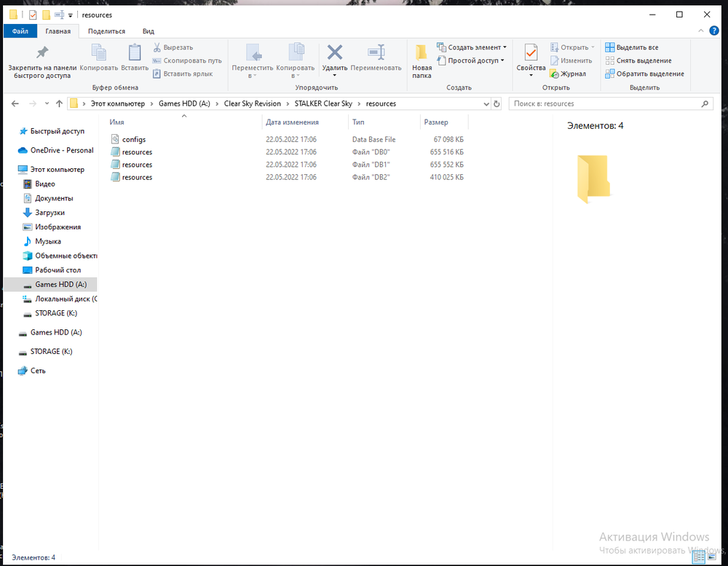The height and width of the screenshot is (566, 728).
Task: Open the File (Файл) menu
Action: click(20, 31)
